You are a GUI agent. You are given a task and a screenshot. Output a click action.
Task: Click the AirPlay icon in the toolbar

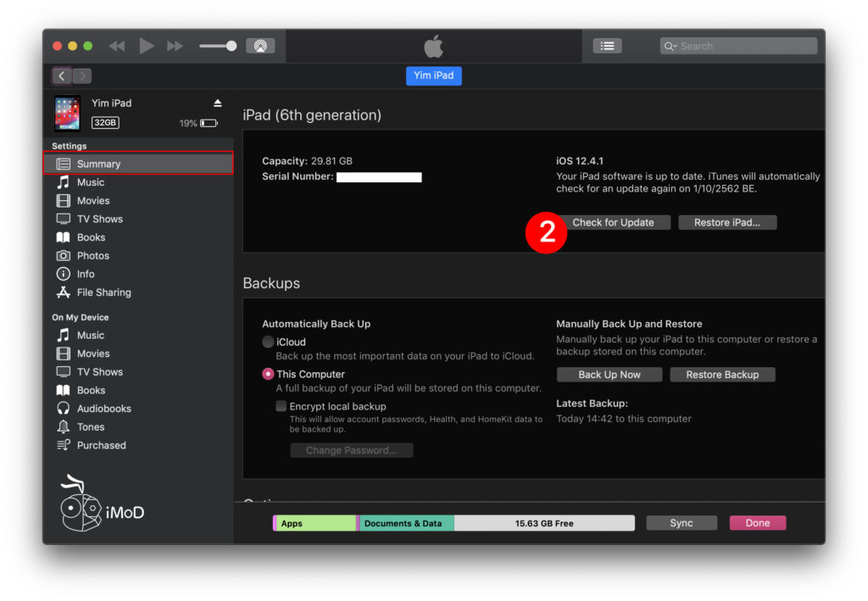coord(261,46)
